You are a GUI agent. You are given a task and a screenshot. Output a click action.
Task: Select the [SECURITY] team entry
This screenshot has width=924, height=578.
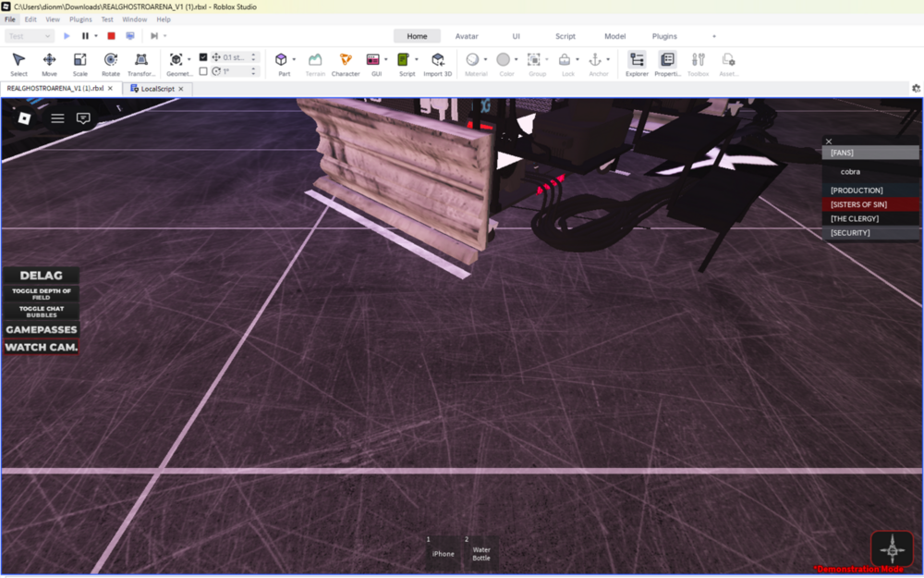(x=870, y=233)
